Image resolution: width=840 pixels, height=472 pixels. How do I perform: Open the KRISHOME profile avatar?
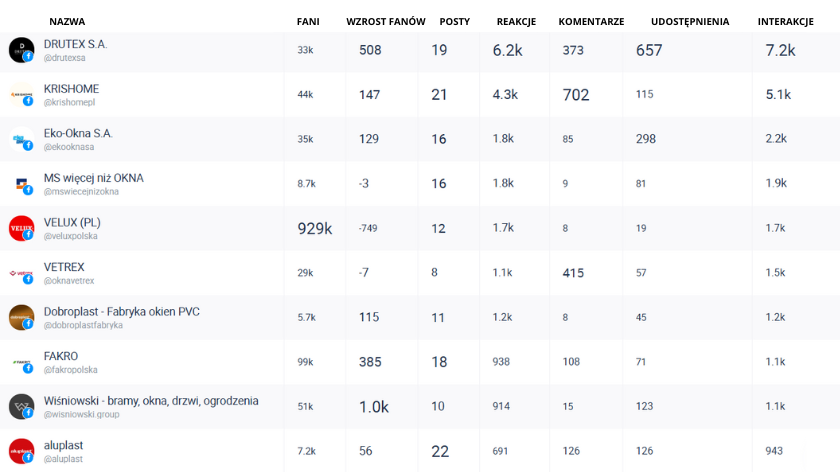tap(21, 95)
